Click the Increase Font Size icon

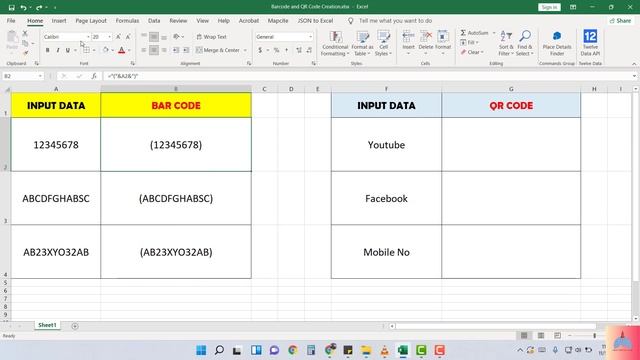[x=118, y=37]
